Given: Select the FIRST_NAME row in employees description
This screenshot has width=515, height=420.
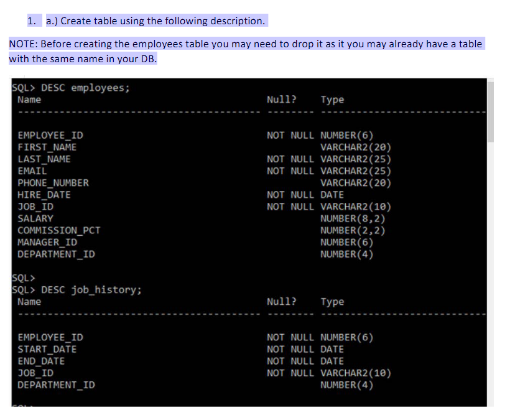Looking at the screenshot, I should [x=47, y=147].
